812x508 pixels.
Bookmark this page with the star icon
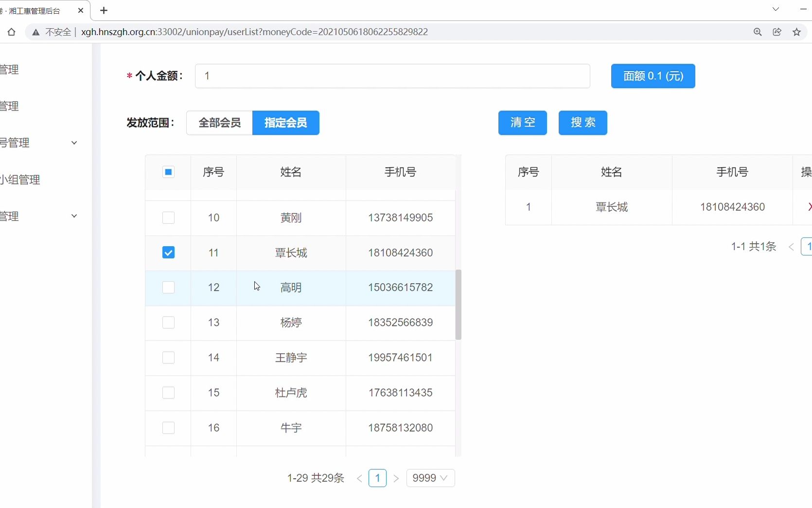click(796, 32)
